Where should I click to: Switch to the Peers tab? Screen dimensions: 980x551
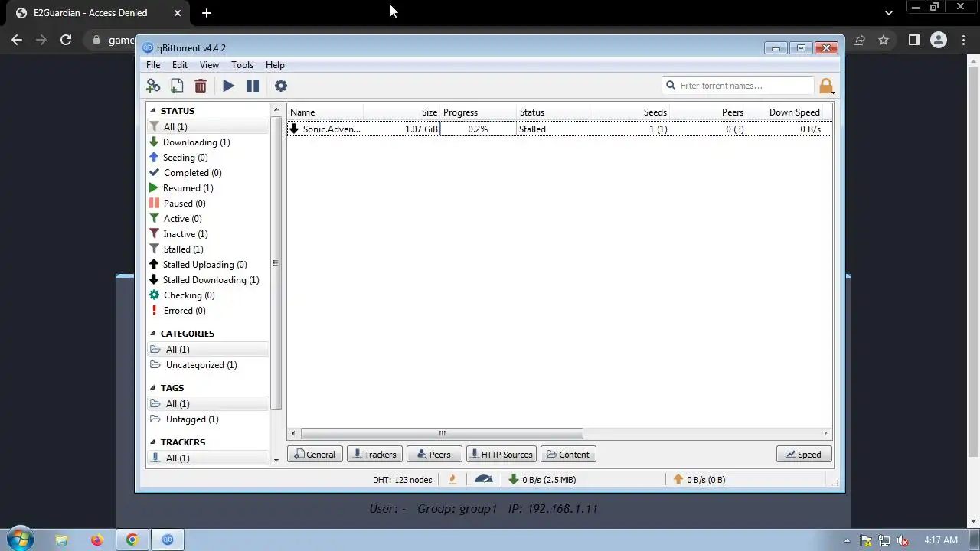(x=434, y=455)
